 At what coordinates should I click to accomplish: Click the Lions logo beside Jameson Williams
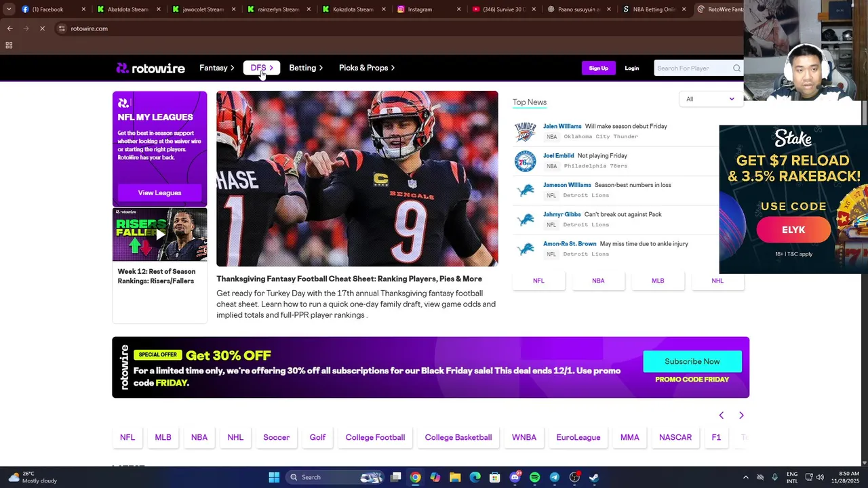click(525, 190)
